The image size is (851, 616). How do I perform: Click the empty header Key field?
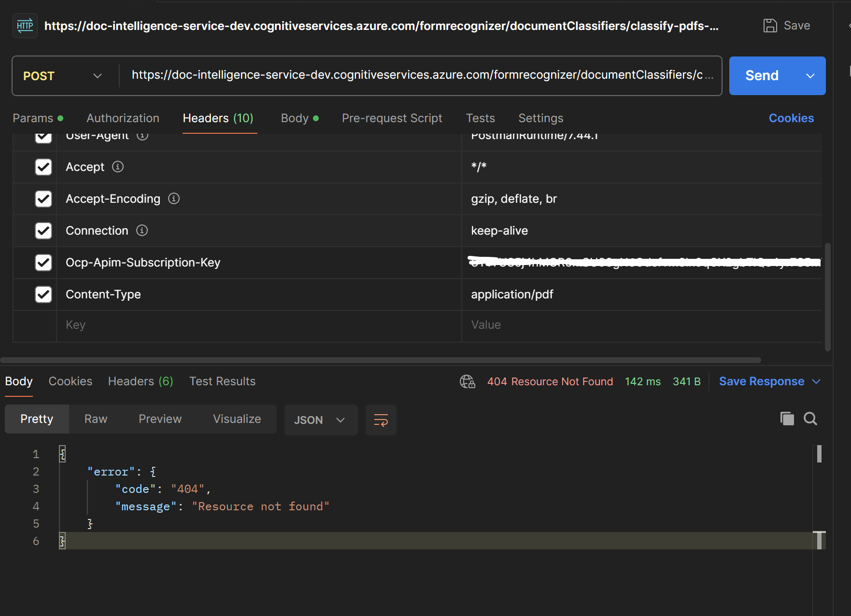(x=259, y=325)
